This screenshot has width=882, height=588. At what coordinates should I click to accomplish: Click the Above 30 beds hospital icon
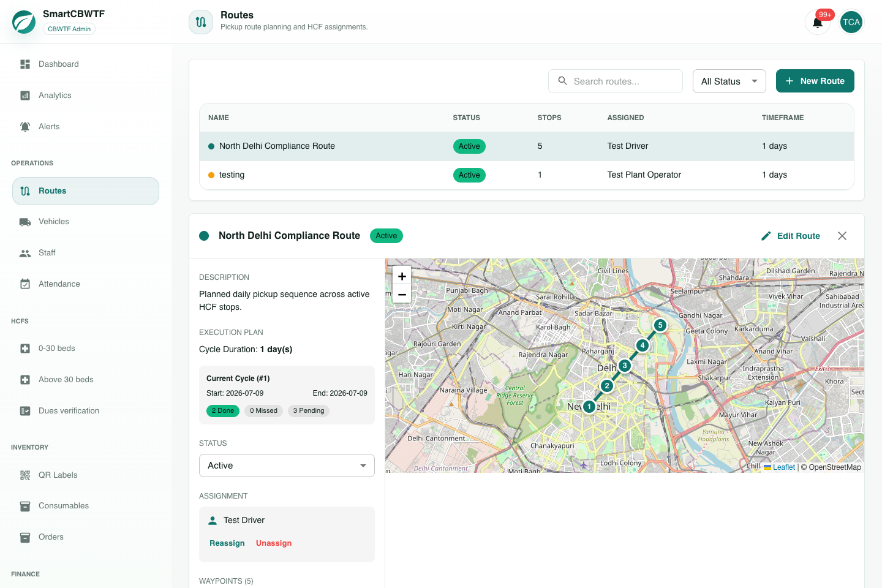pos(25,380)
